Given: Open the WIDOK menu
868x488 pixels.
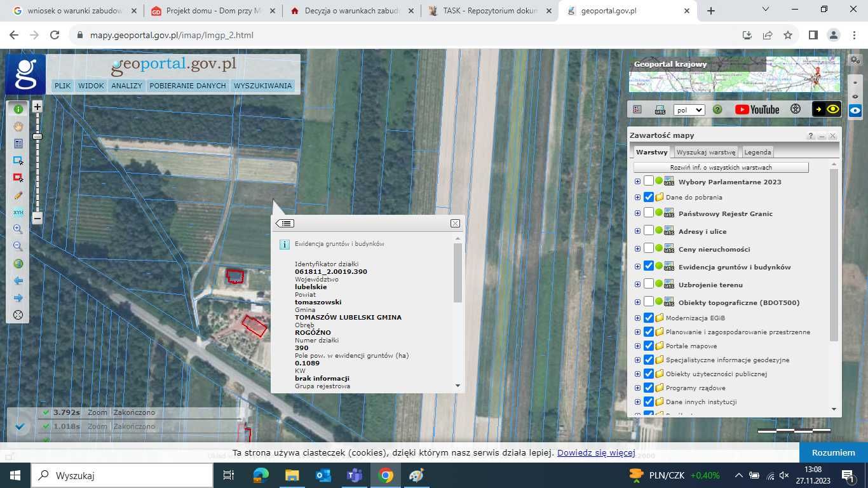Looking at the screenshot, I should pyautogui.click(x=91, y=86).
